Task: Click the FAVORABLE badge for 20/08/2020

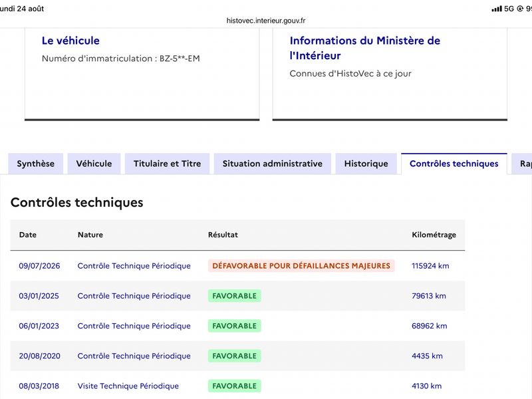Action: click(x=235, y=356)
